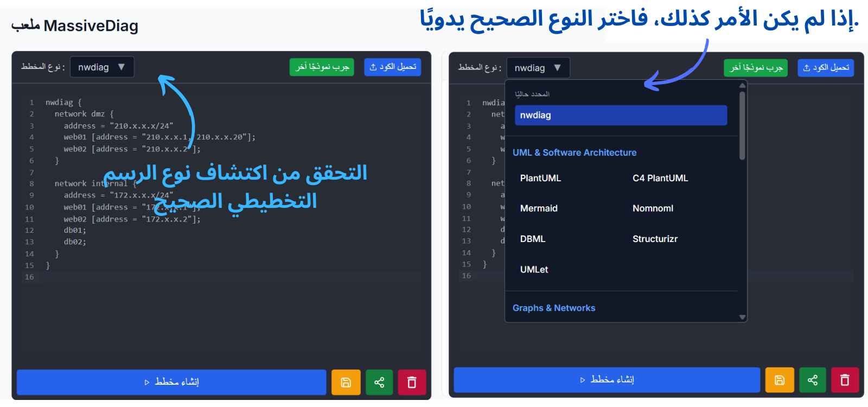
Task: Choose Nomnoml diagram type
Action: (653, 208)
